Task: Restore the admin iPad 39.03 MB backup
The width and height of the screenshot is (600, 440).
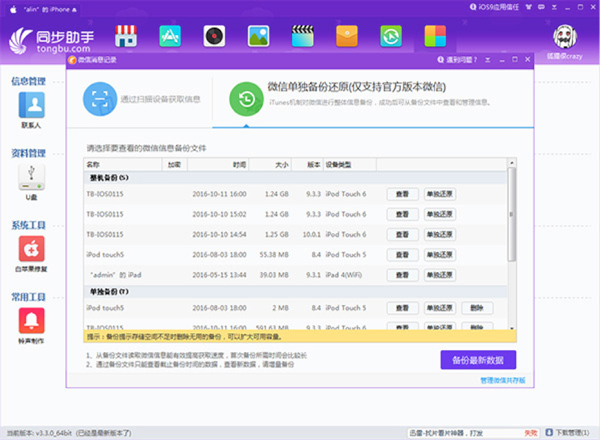Action: pyautogui.click(x=440, y=275)
